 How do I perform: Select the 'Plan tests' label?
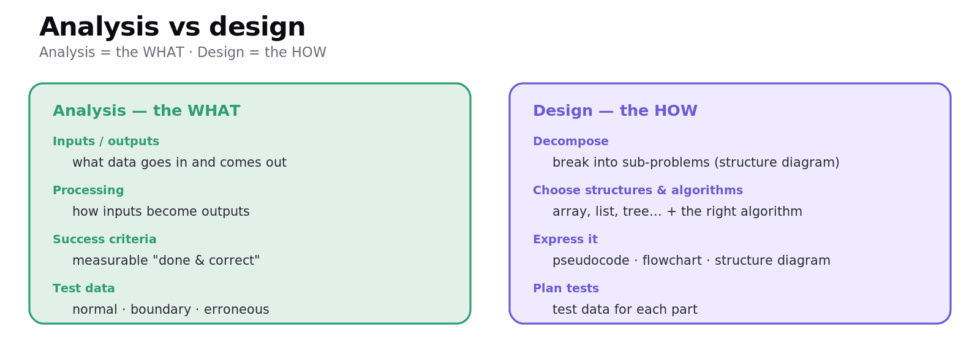[x=566, y=289]
